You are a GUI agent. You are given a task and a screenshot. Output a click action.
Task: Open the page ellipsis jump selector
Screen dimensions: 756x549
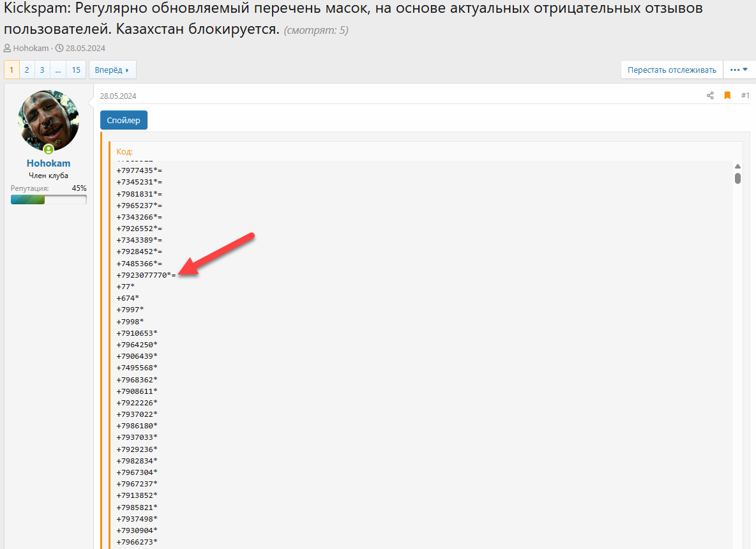(x=58, y=70)
